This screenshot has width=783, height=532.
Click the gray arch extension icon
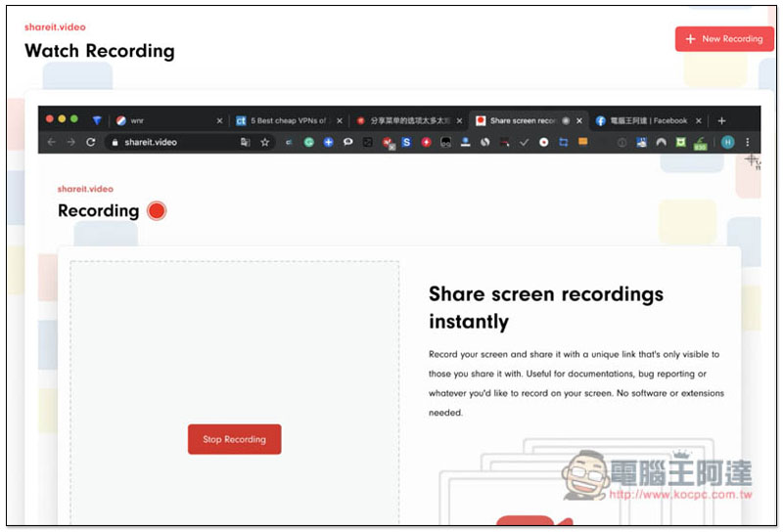tap(662, 142)
